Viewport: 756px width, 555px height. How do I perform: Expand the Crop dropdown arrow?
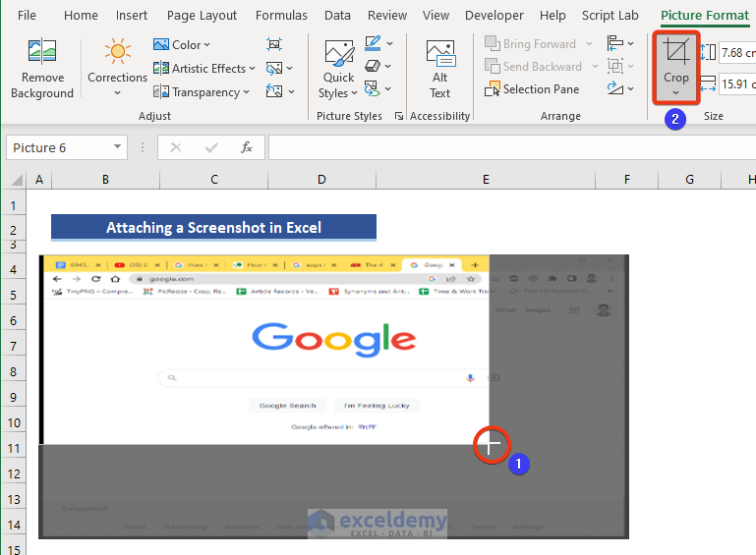point(676,93)
